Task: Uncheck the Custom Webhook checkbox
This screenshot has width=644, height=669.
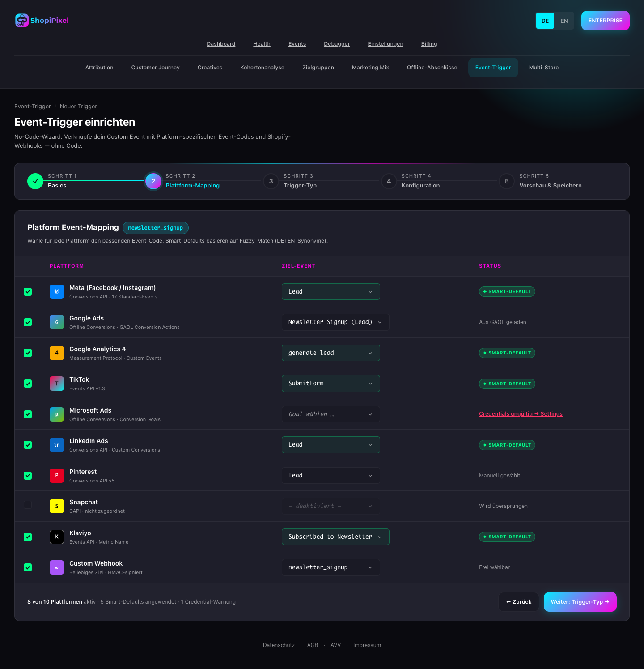Action: click(x=28, y=567)
